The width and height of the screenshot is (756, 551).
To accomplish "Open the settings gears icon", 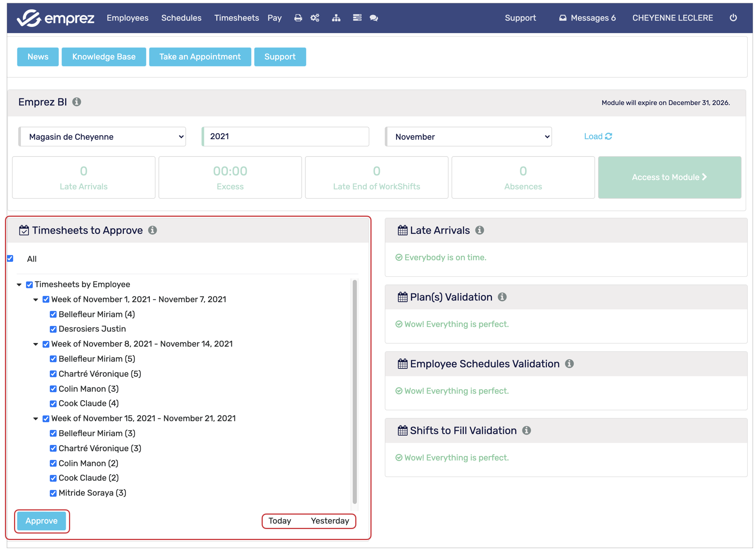I will (x=315, y=18).
